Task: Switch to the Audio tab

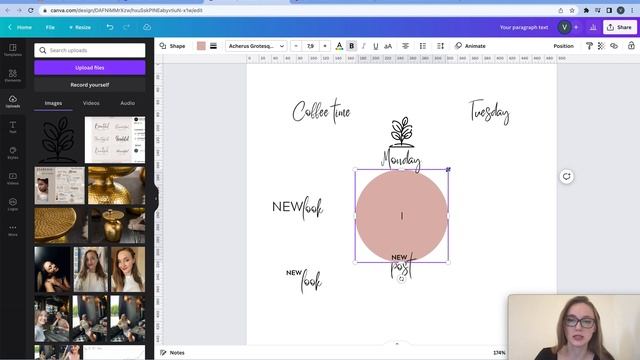Action: [x=128, y=103]
